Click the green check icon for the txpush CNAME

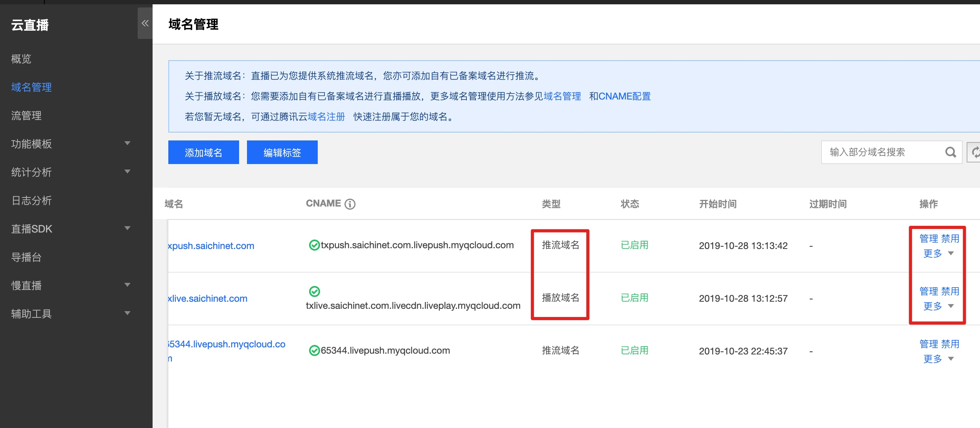coord(314,245)
